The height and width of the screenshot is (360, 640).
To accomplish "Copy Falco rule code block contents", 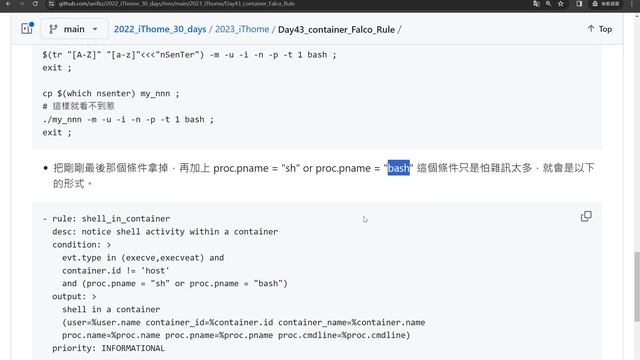I will [x=586, y=216].
